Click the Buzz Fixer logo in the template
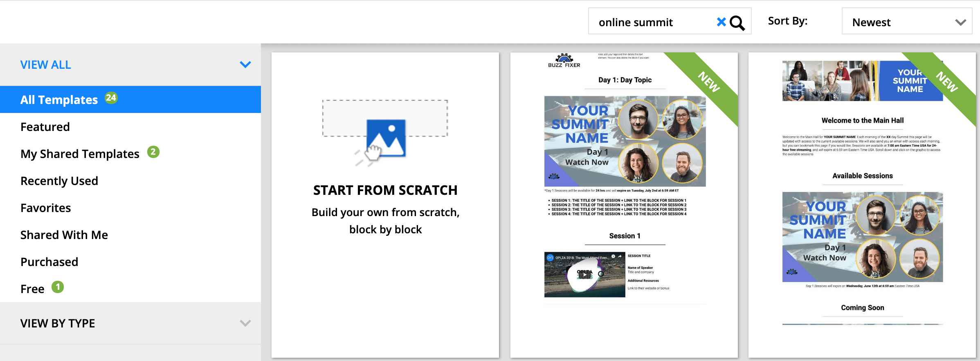The image size is (980, 361). coord(564,61)
